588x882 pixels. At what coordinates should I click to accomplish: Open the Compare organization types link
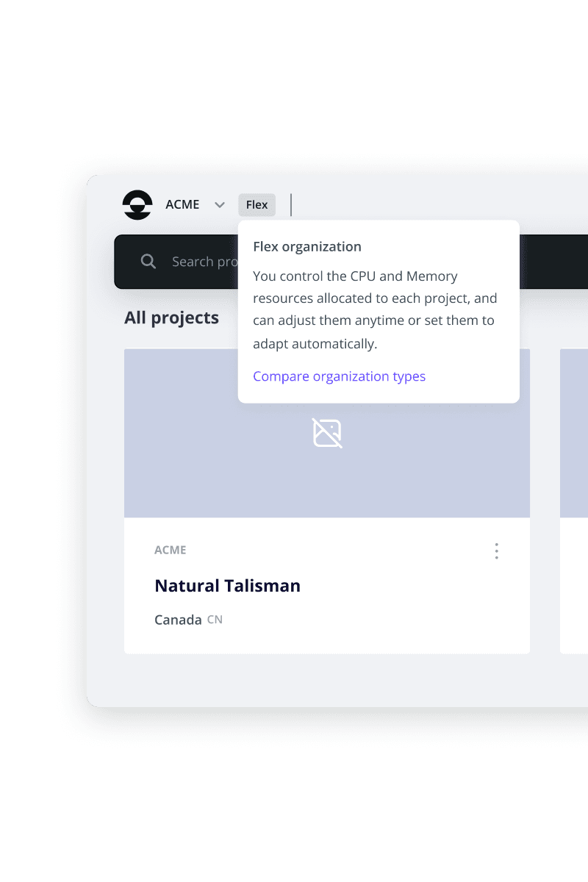click(x=339, y=376)
